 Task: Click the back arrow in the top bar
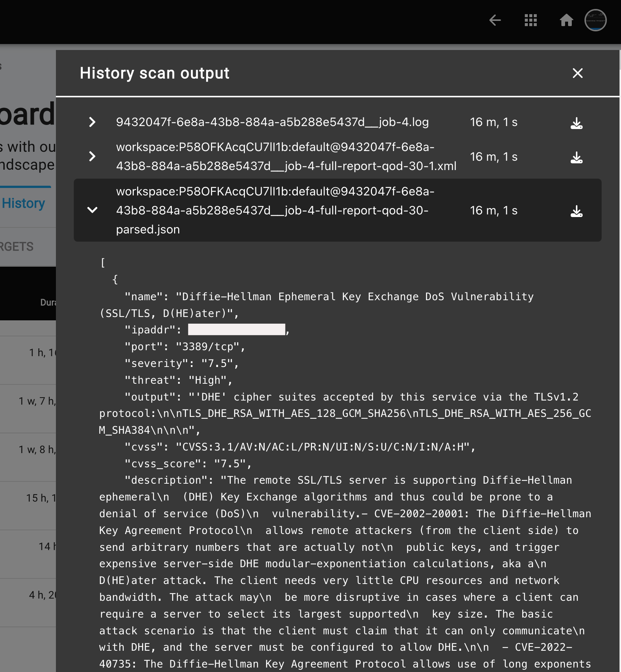[x=495, y=21]
